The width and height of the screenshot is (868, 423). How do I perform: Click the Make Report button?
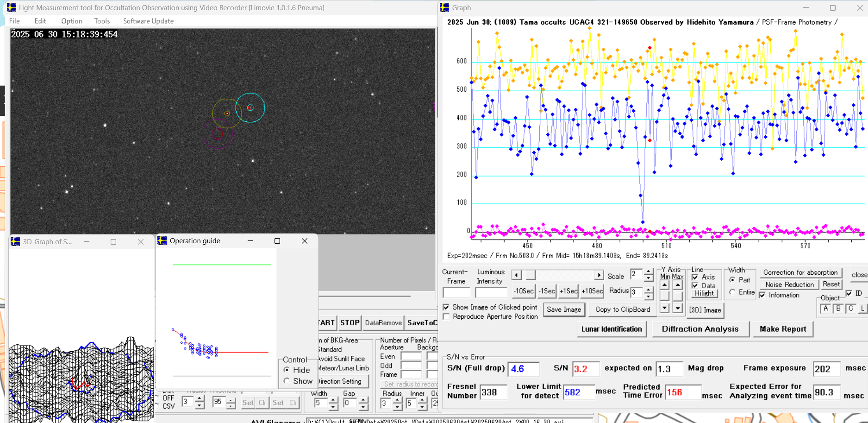coord(783,329)
